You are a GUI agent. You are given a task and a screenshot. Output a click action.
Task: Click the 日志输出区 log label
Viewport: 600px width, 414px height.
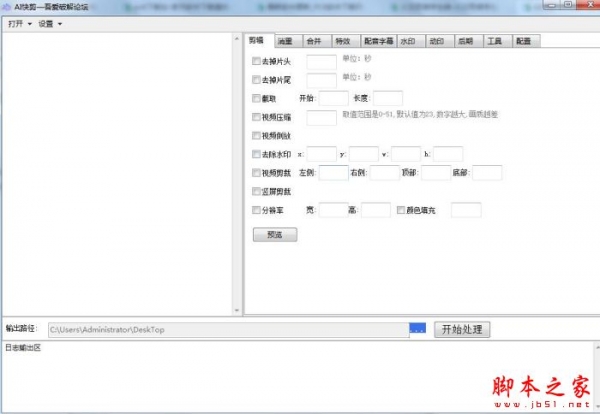click(x=23, y=347)
